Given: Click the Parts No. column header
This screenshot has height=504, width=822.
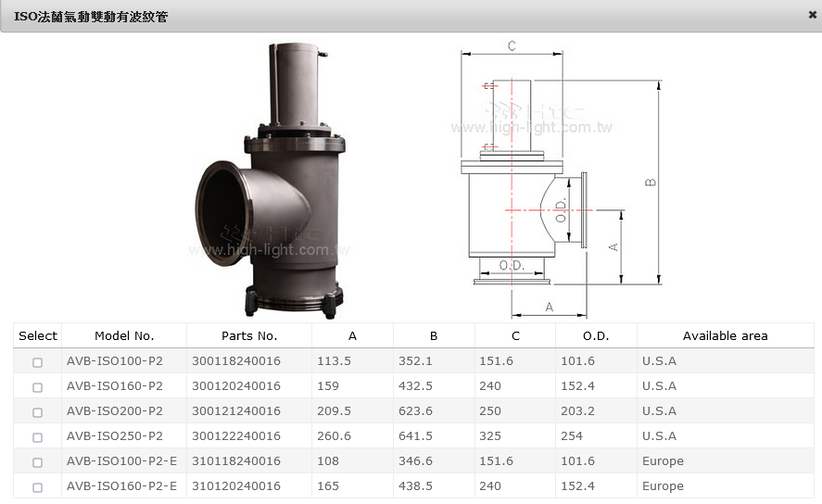Looking at the screenshot, I should pyautogui.click(x=249, y=335).
